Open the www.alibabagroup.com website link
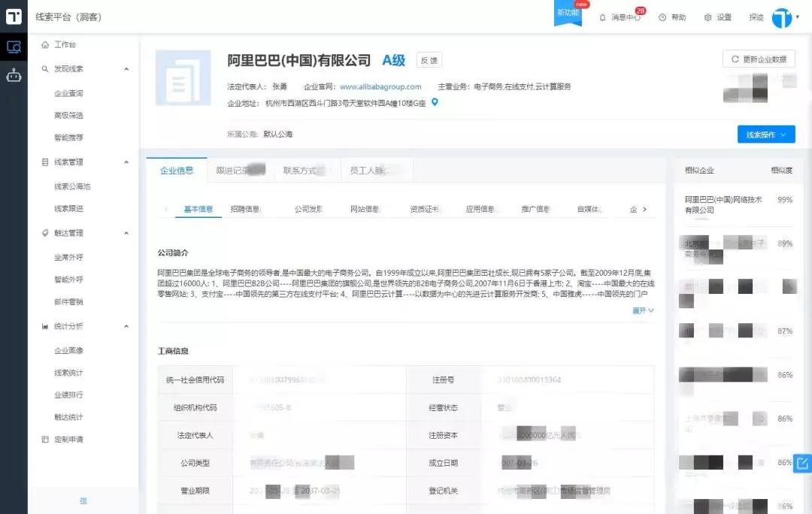 pyautogui.click(x=380, y=86)
